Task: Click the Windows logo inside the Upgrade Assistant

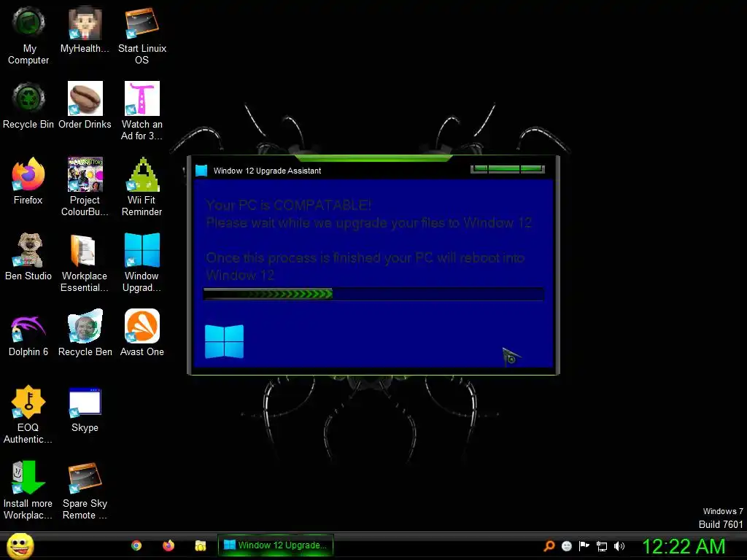Action: 224,341
